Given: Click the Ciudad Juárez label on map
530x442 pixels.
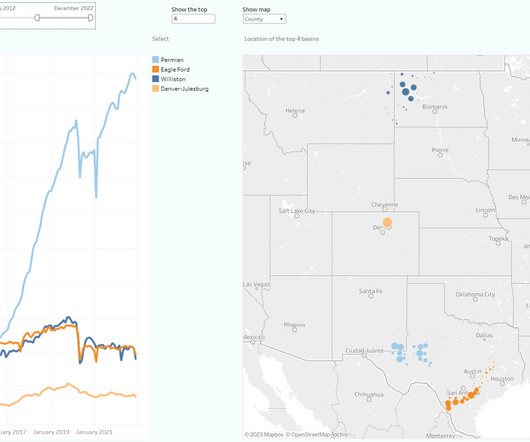Looking at the screenshot, I should coord(364,351).
